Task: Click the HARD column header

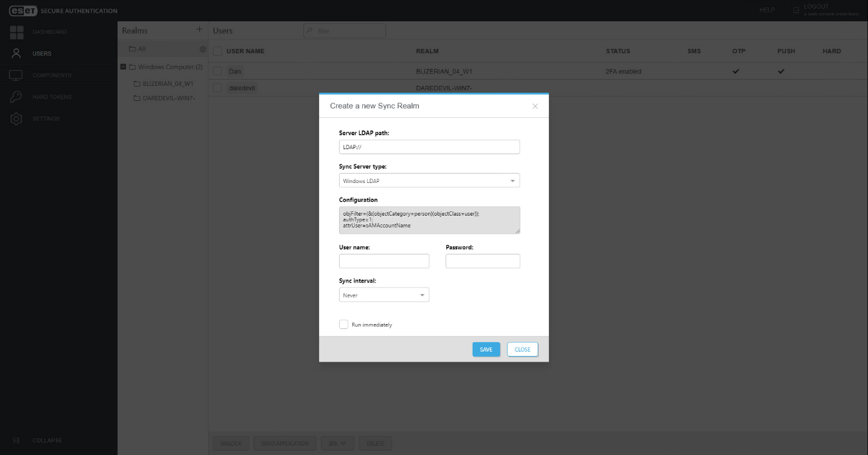Action: [x=832, y=51]
